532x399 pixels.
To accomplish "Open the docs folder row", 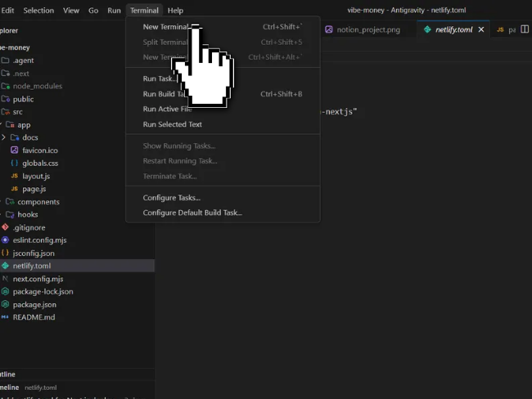I will click(77, 137).
